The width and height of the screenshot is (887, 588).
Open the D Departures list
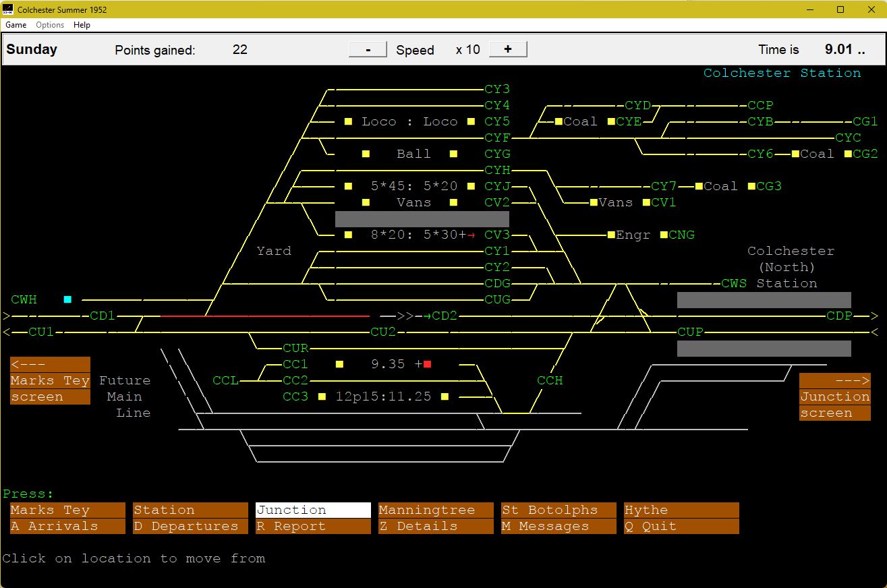point(190,526)
